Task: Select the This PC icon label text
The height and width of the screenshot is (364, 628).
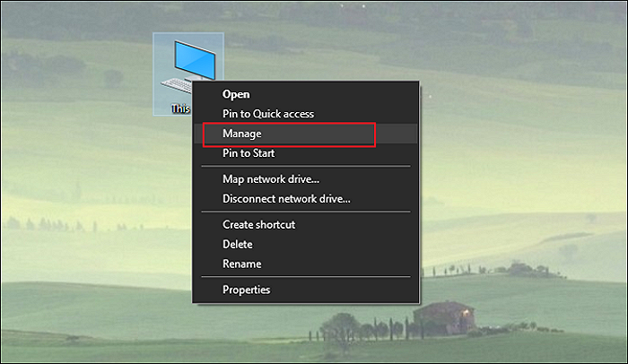Action: coord(181,108)
